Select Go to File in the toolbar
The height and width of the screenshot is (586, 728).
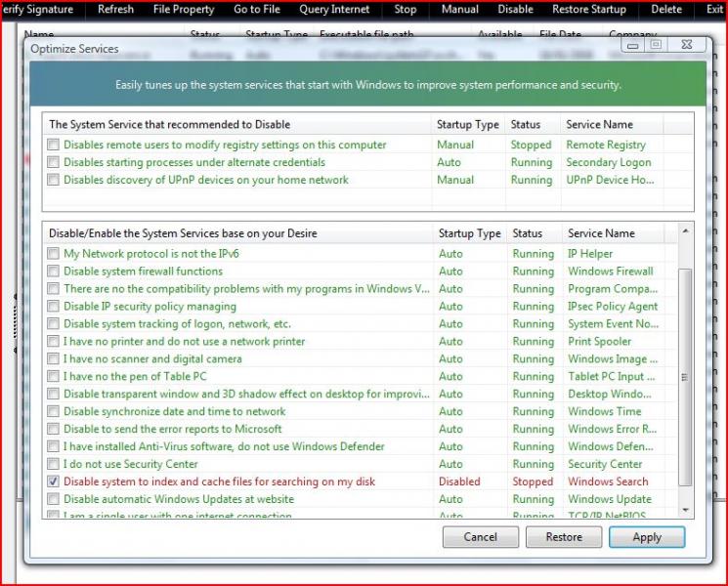[257, 10]
